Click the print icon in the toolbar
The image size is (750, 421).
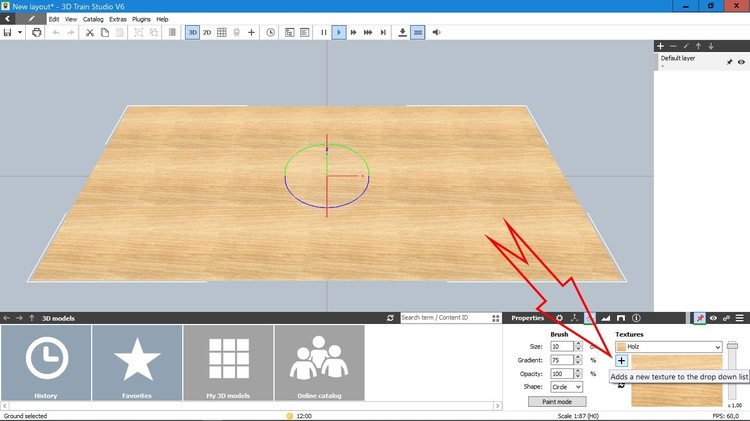pyautogui.click(x=37, y=33)
